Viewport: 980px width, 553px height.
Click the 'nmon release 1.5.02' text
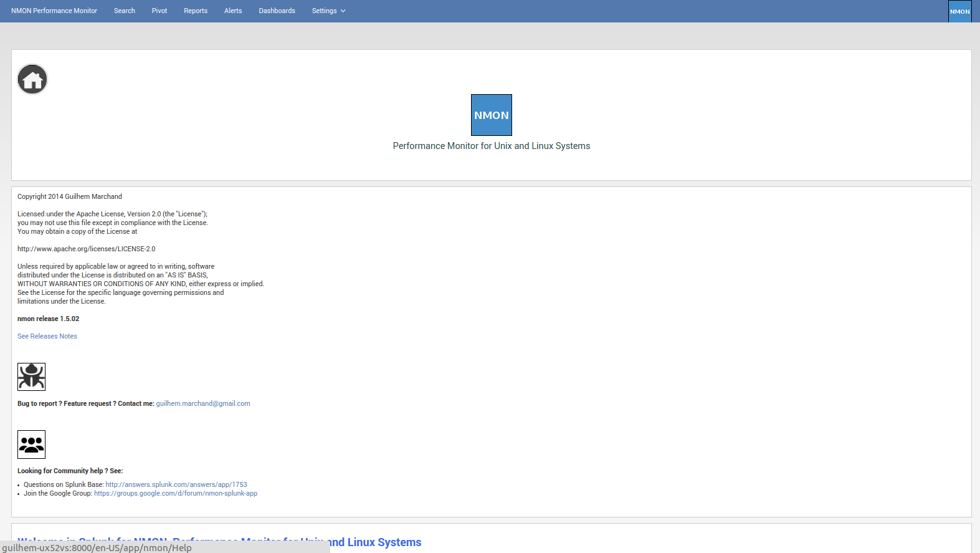tap(49, 319)
